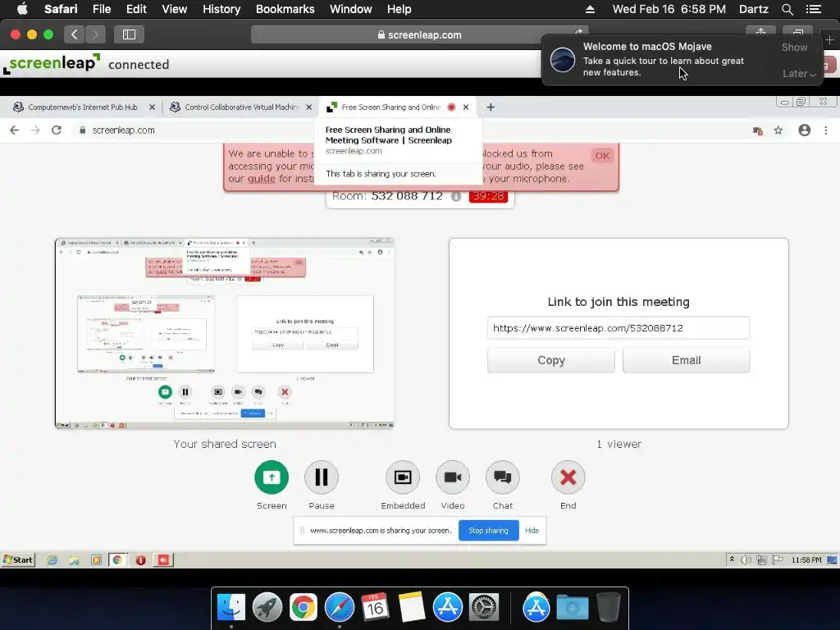The height and width of the screenshot is (630, 840).
Task: Email the meeting link
Action: [686, 360]
